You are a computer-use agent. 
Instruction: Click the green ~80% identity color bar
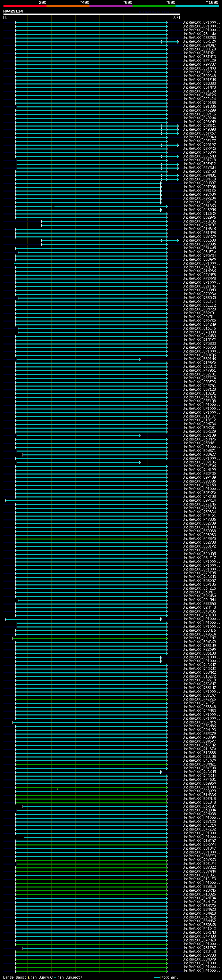[x=154, y=6]
